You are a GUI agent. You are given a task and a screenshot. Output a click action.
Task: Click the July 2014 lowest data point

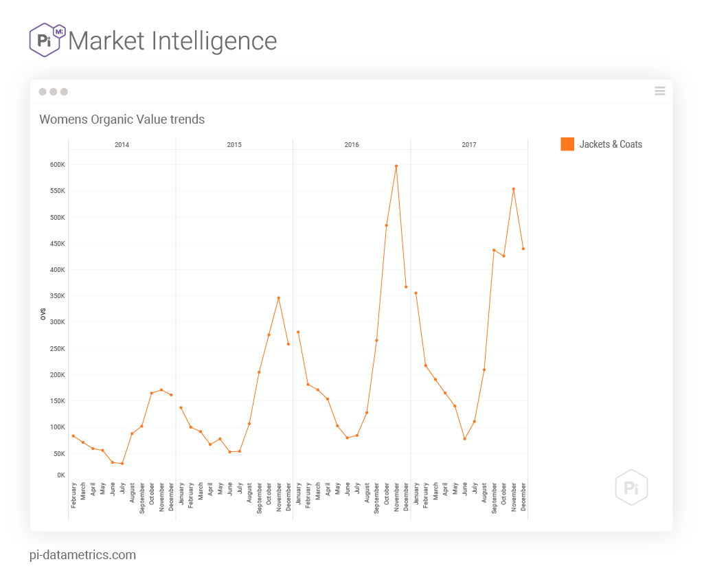coord(122,464)
